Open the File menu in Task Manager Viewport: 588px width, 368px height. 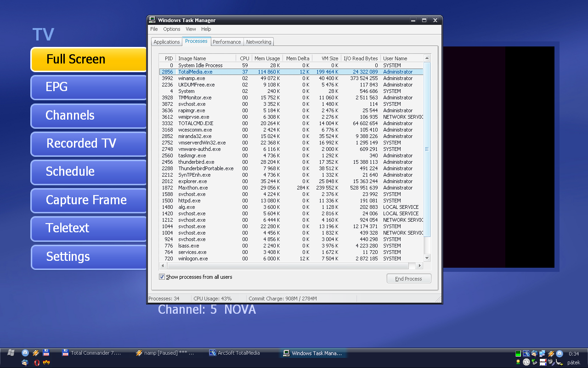(x=154, y=29)
